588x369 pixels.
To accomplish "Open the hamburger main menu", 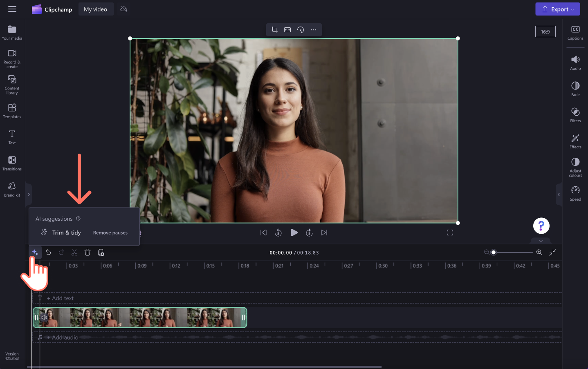I will [12, 9].
